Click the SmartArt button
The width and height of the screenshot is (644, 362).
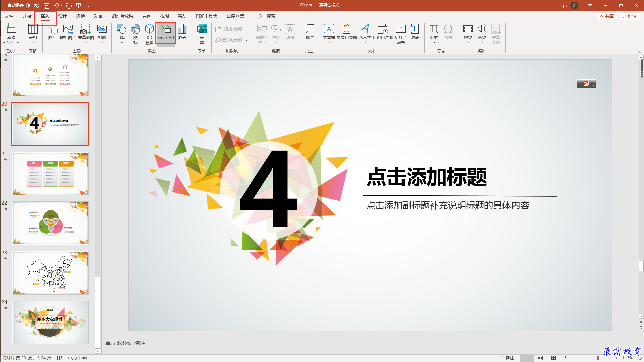pyautogui.click(x=166, y=33)
